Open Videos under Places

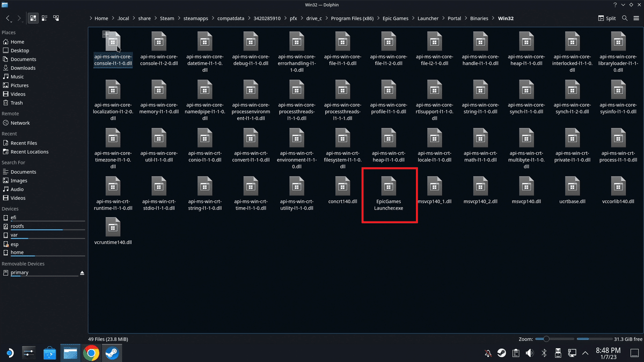pos(18,94)
